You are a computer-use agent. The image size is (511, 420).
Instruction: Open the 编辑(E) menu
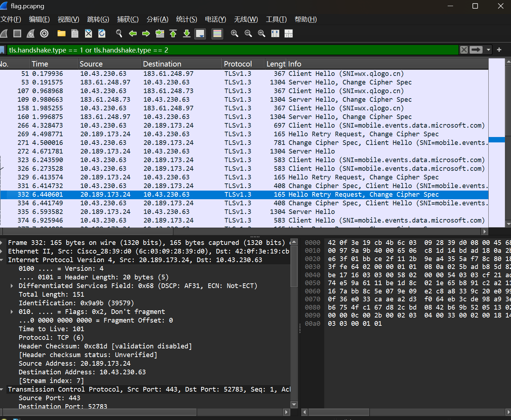point(39,19)
